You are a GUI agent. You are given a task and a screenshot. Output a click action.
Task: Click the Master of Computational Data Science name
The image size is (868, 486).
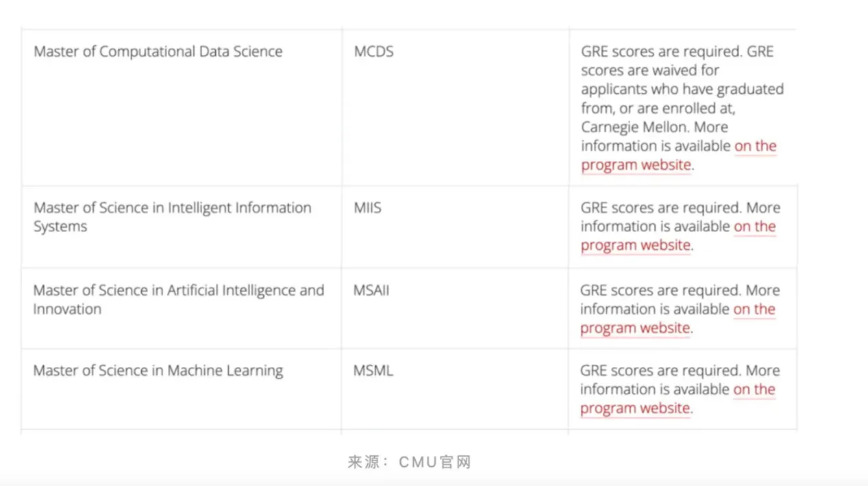pos(158,51)
